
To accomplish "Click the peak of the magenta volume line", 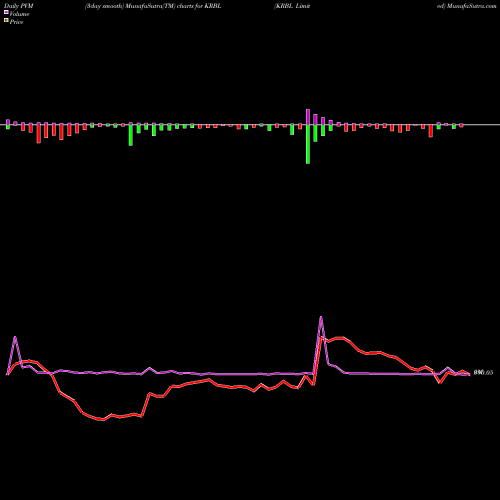I will point(321,317).
